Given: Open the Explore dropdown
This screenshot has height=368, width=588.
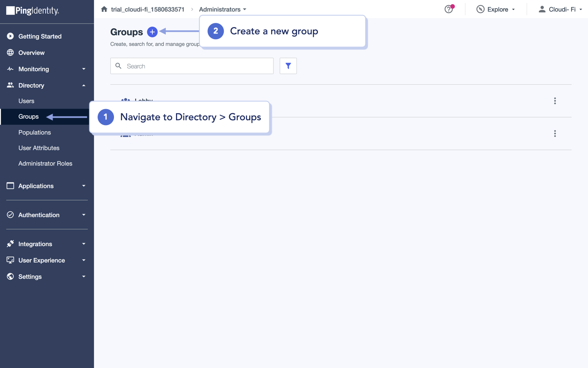Looking at the screenshot, I should pos(495,9).
